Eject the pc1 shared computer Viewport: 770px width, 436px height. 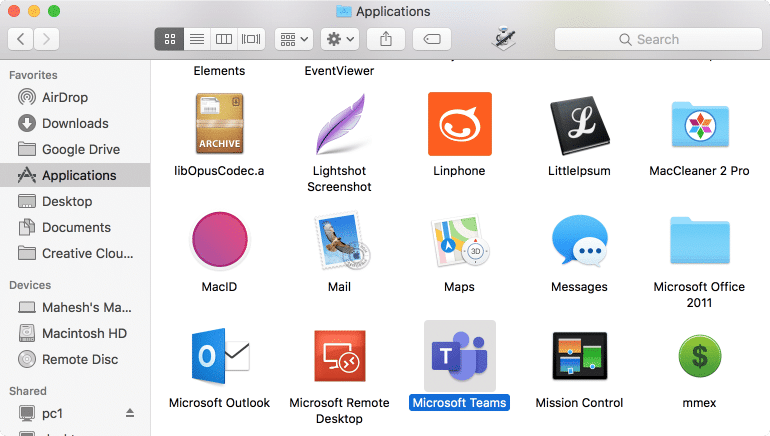click(x=130, y=413)
